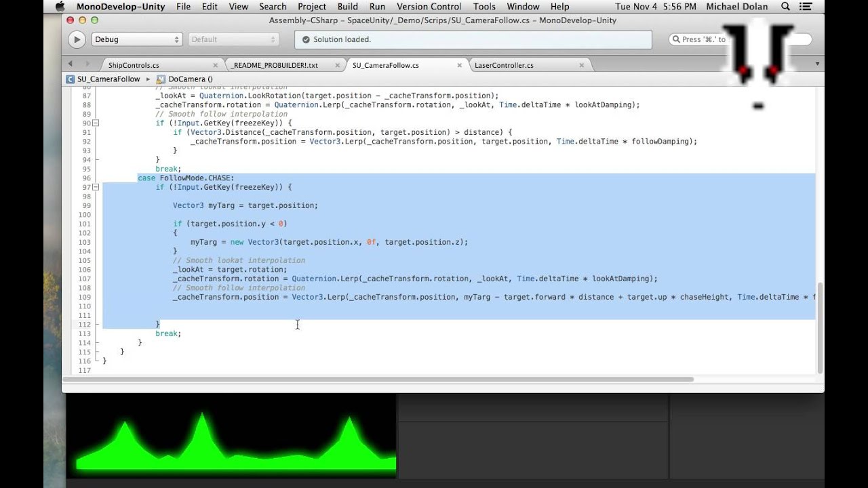Click the date and time in menu bar

656,6
